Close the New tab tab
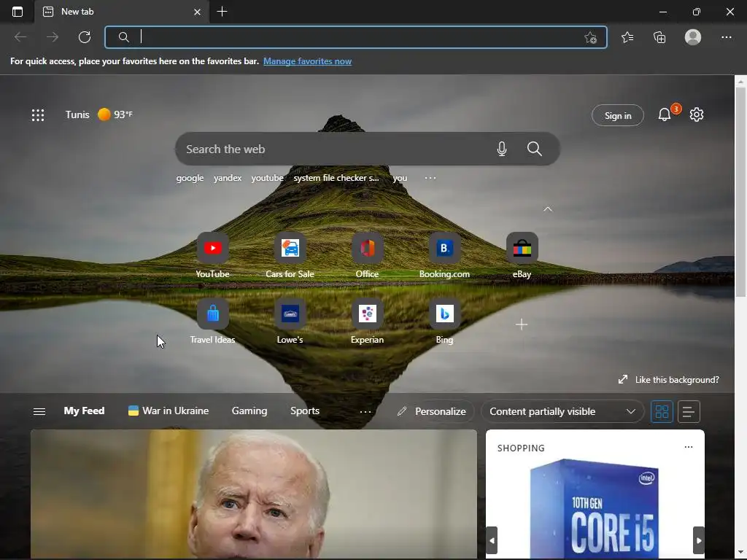The width and height of the screenshot is (747, 560). pos(197,12)
